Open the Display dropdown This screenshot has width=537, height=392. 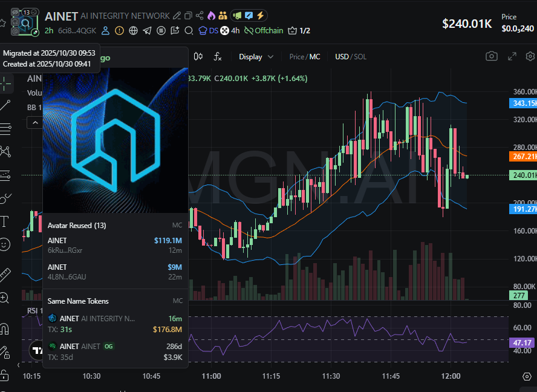coord(256,57)
